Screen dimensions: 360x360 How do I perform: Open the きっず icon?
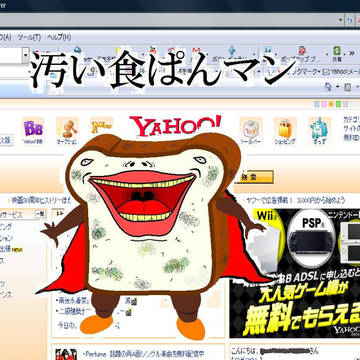(319, 131)
